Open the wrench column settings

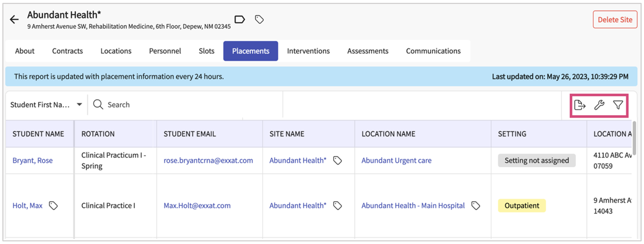pos(599,105)
